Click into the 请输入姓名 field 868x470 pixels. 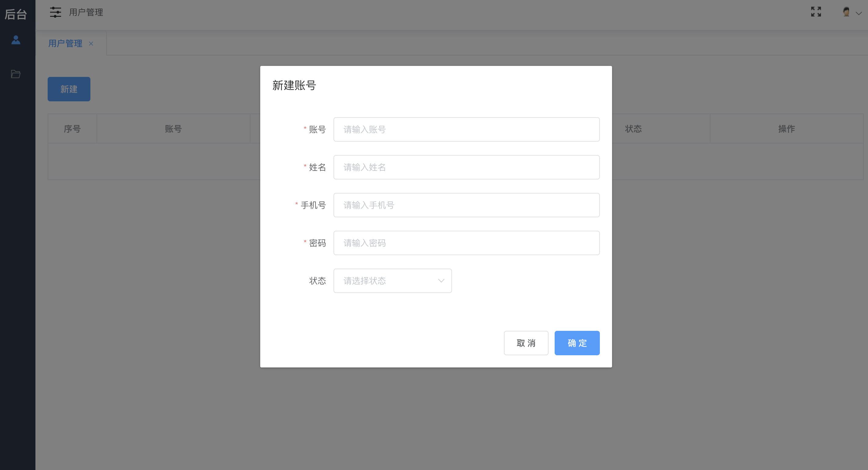pyautogui.click(x=466, y=167)
